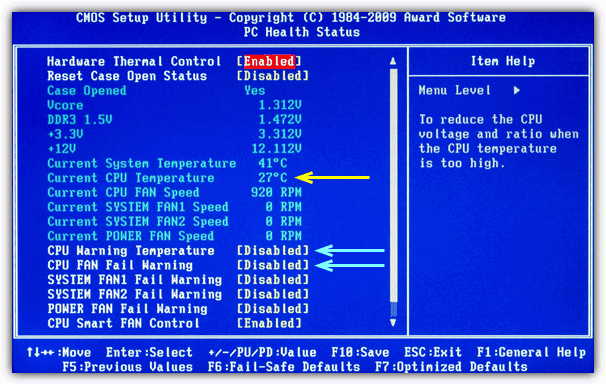Click the Current POWER FAN Speed label
The image size is (606, 384).
(131, 236)
